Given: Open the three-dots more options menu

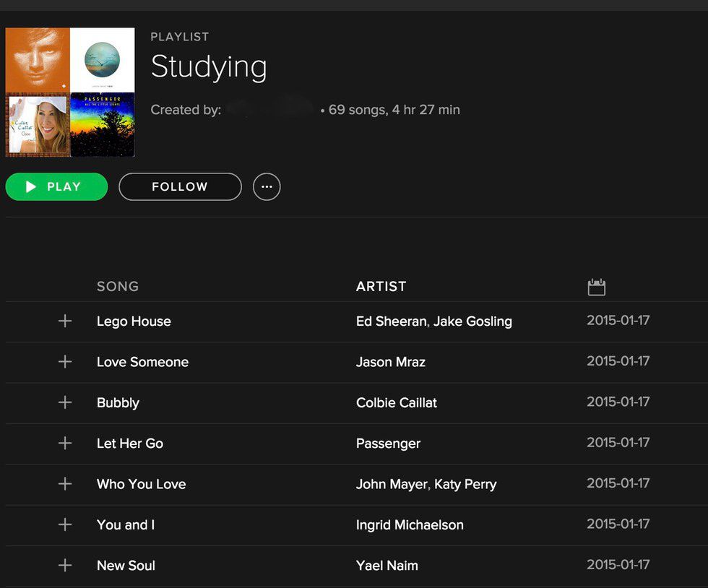Looking at the screenshot, I should tap(267, 187).
